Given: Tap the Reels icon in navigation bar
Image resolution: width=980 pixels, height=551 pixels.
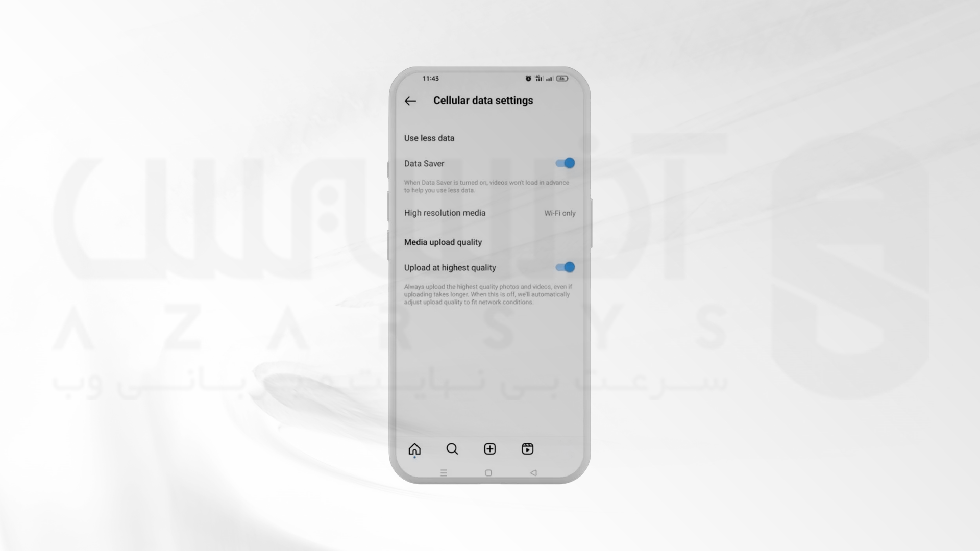Looking at the screenshot, I should (527, 449).
